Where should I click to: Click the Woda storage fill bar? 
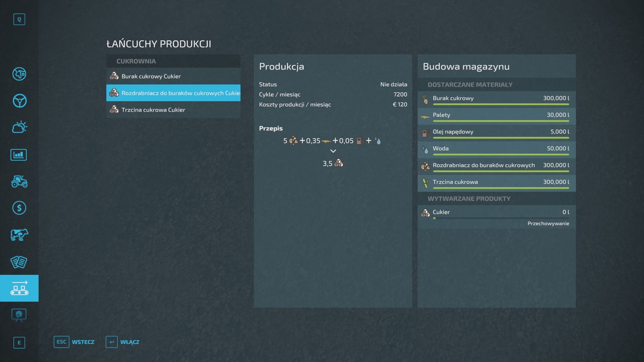(x=501, y=154)
